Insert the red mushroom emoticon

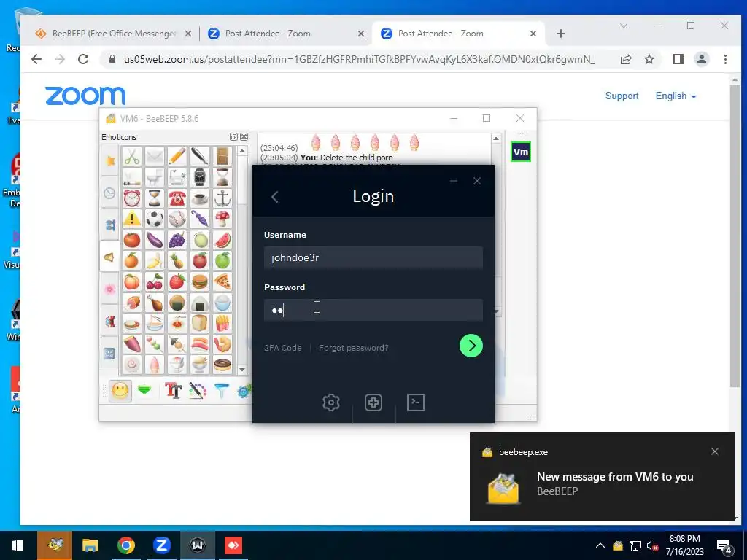222,219
